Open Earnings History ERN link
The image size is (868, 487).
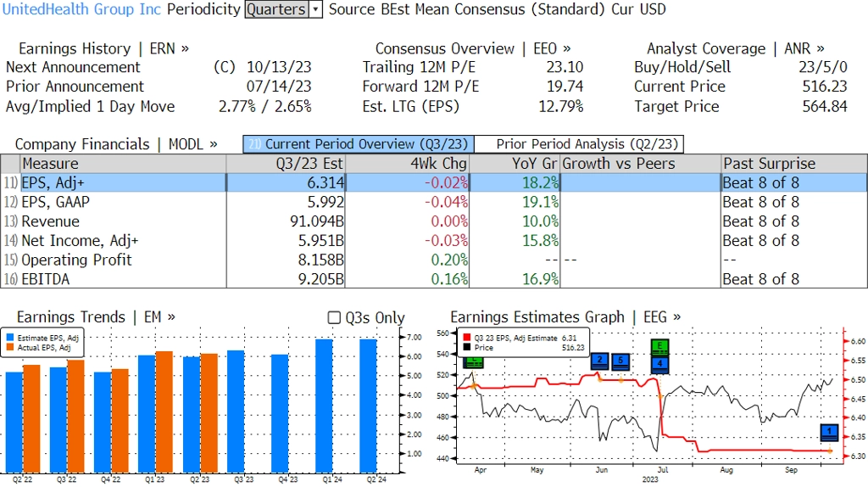tap(103, 48)
